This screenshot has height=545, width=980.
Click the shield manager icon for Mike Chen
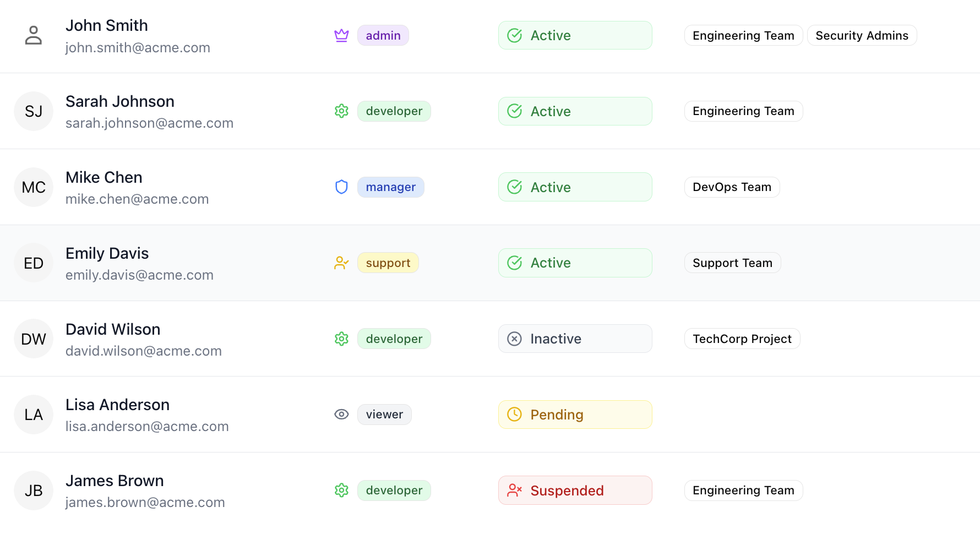pyautogui.click(x=341, y=187)
